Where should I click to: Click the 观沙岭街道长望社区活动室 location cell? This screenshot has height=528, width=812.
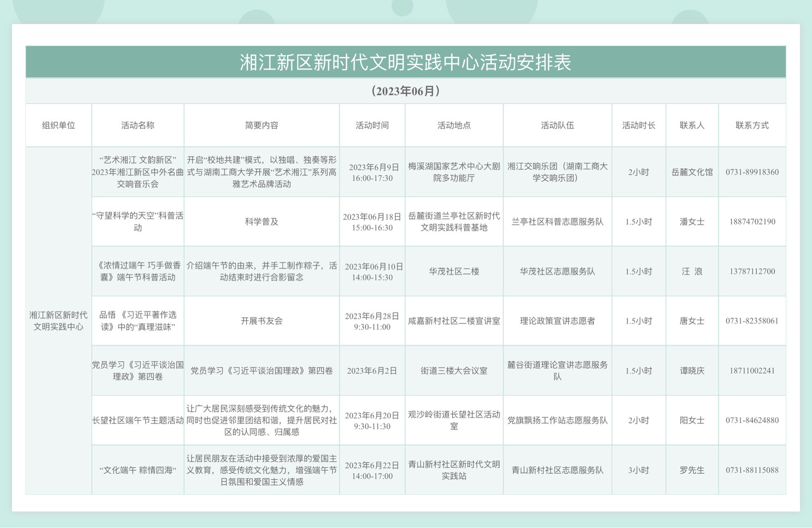(x=454, y=420)
